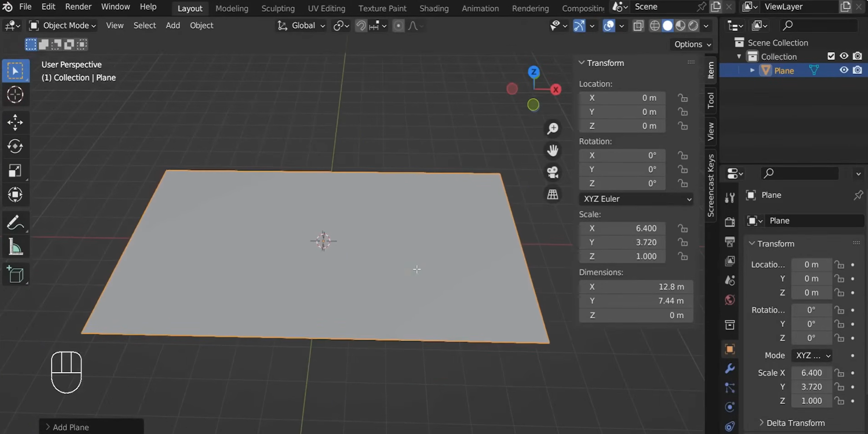Toggle Collection exclude checkbox
This screenshot has width=868, height=434.
(x=831, y=56)
